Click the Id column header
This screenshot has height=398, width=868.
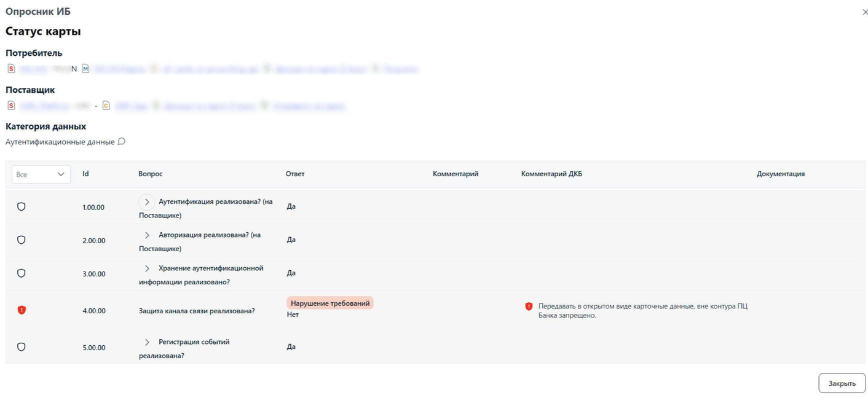coord(85,174)
